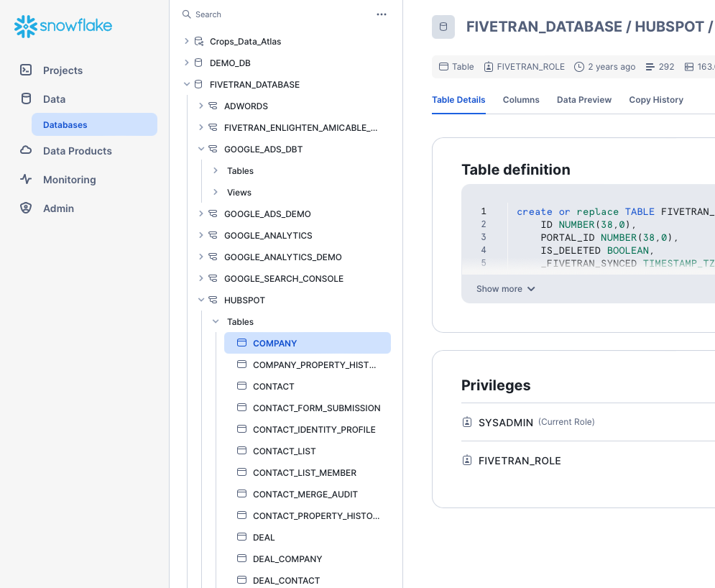715x588 pixels.
Task: Click the FIVETRAN_ROLE role icon in Privileges
Action: point(467,460)
